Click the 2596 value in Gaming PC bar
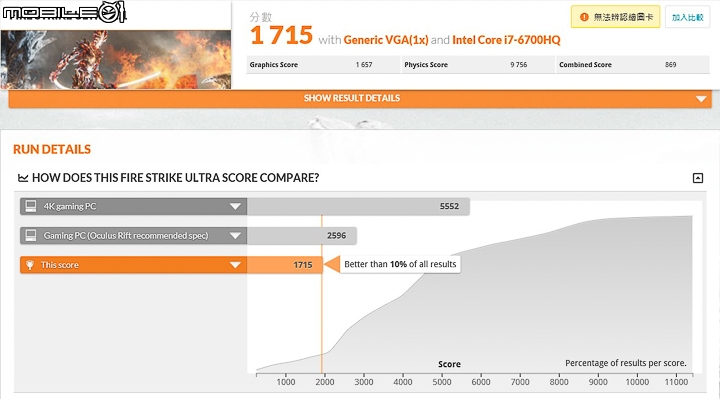This screenshot has height=399, width=720. point(336,236)
